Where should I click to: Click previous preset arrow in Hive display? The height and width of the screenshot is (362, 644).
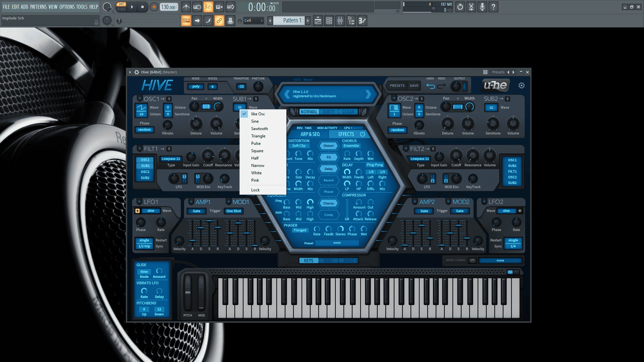pyautogui.click(x=287, y=94)
